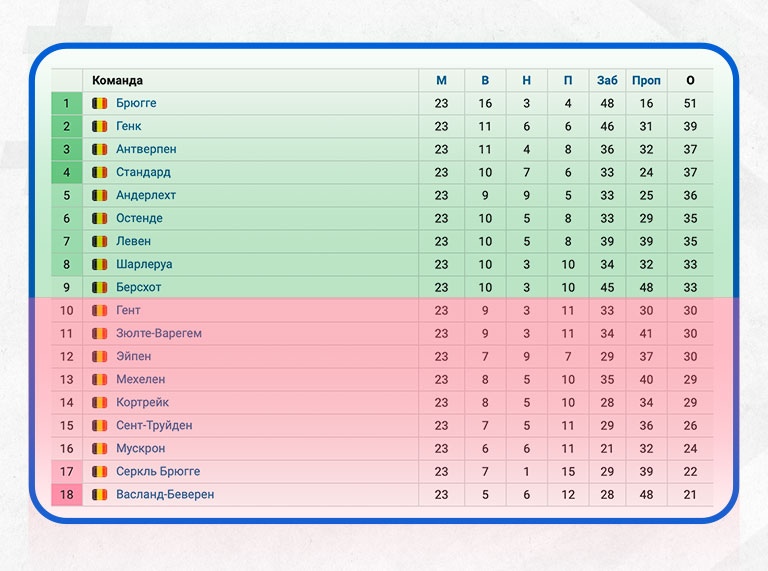Click the position 18 rank cell
Image resolution: width=768 pixels, height=571 pixels.
pos(67,494)
